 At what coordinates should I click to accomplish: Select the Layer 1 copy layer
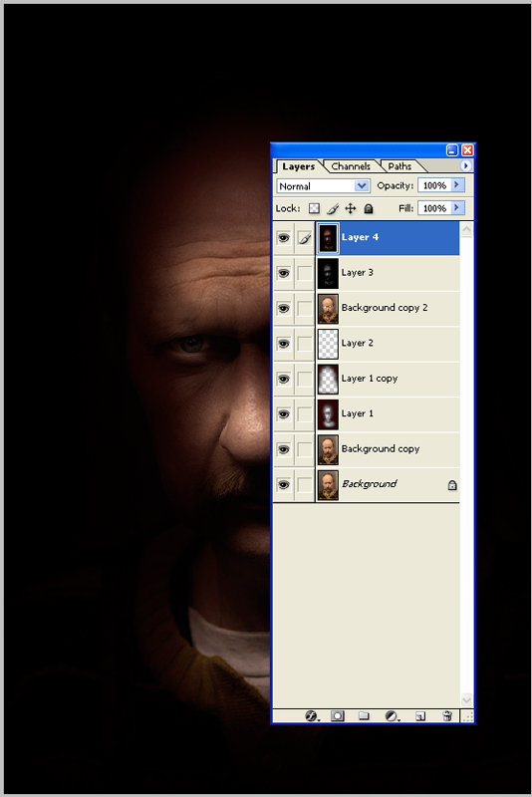click(x=388, y=380)
